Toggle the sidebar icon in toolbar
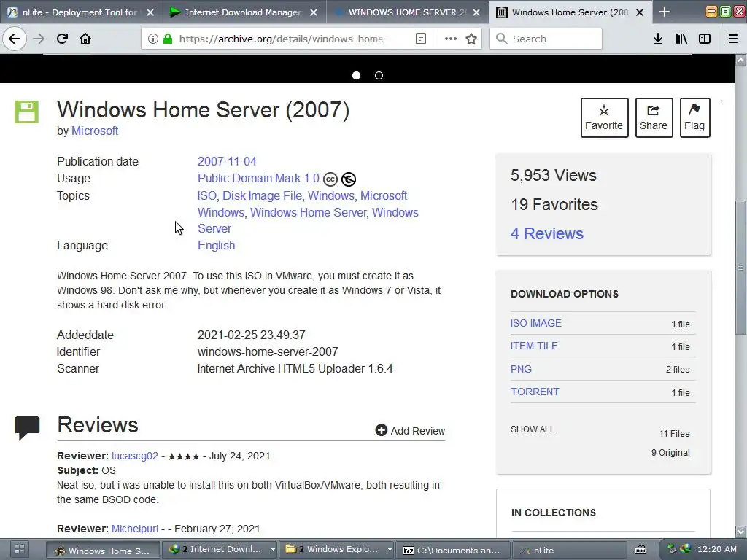 click(x=705, y=39)
